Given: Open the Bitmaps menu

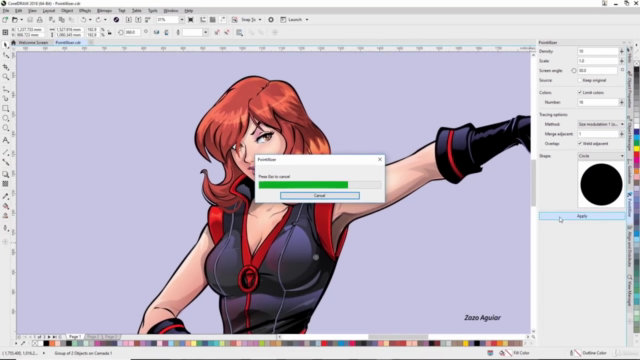Looking at the screenshot, I should point(104,11).
